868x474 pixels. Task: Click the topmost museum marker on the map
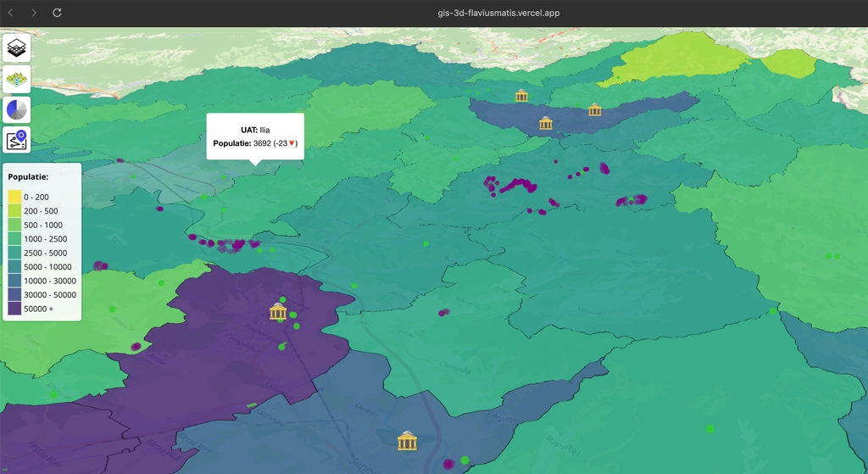(522, 96)
